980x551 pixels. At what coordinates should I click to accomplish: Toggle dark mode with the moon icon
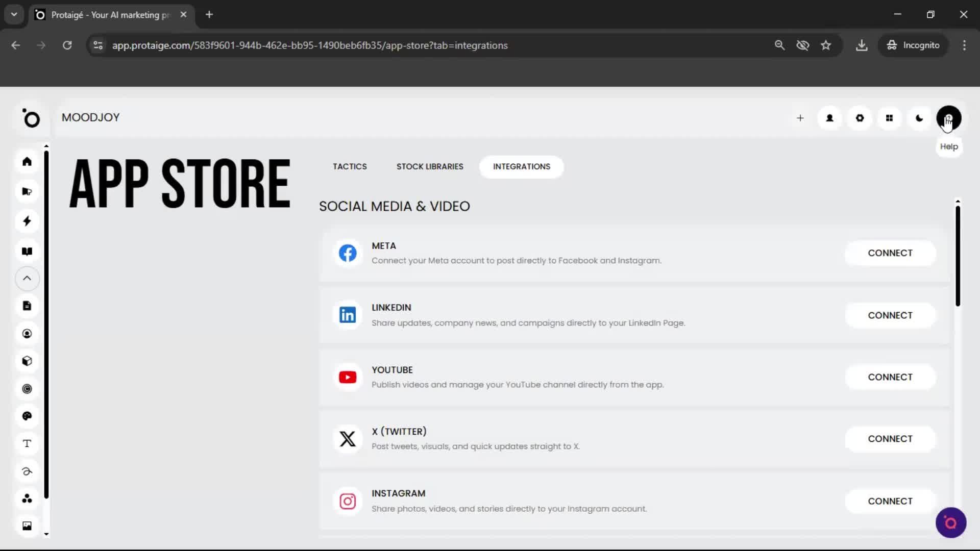(919, 118)
